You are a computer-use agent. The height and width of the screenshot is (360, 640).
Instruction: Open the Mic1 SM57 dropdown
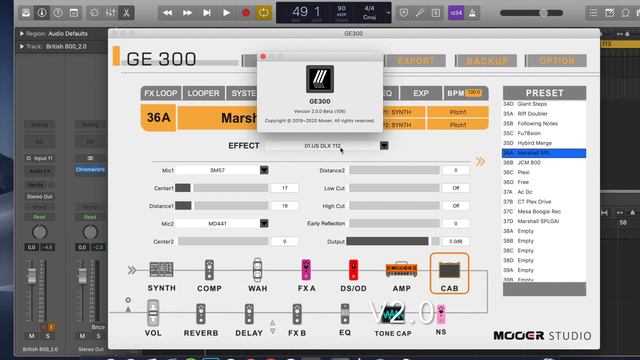[x=264, y=170]
